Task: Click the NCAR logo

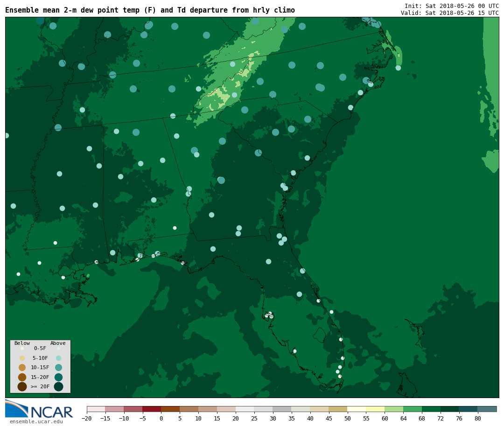Action: pyautogui.click(x=39, y=409)
